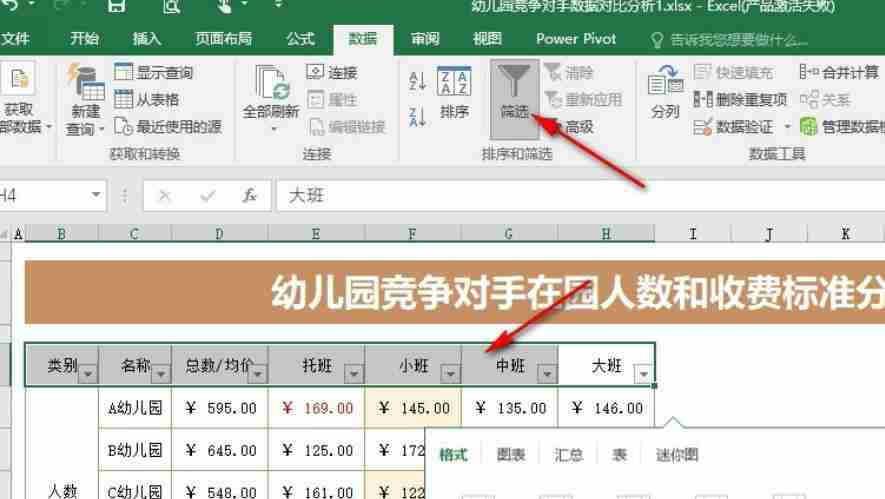Switch to Formulas (公式) tab
Viewport: 885px width, 499px height.
pos(300,39)
